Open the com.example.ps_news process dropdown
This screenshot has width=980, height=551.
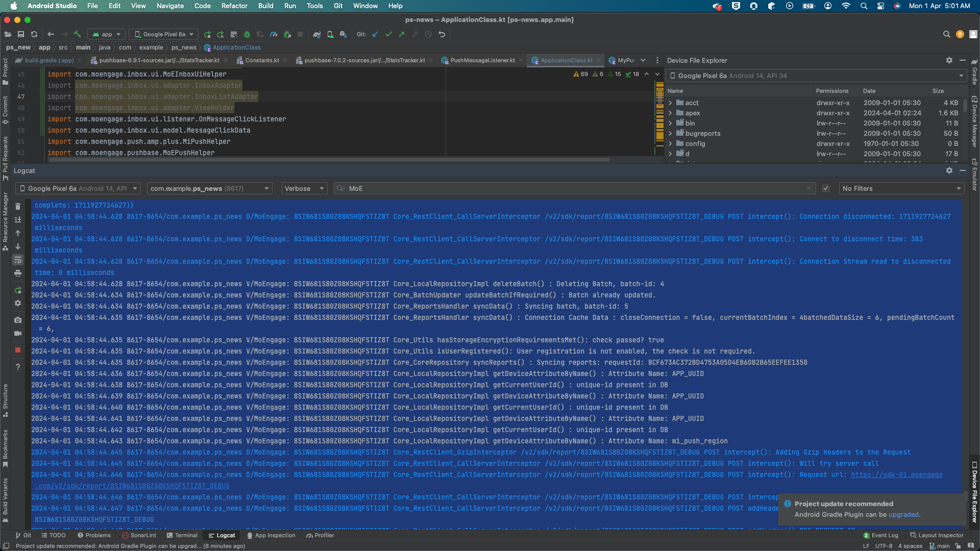point(209,188)
